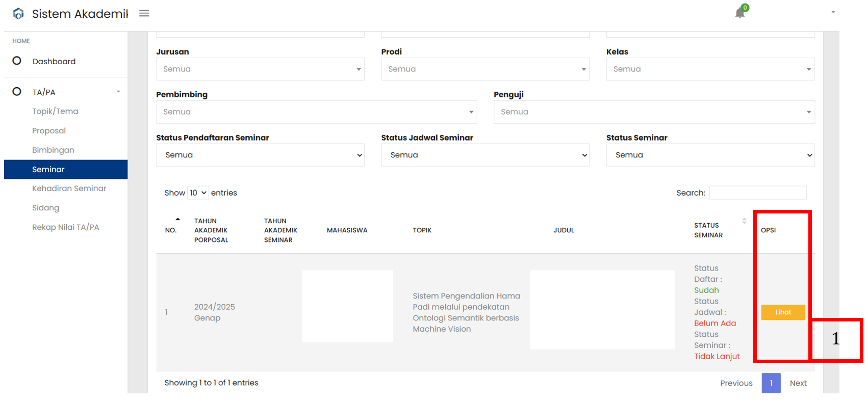Click the Lihat button
The height and width of the screenshot is (404, 868).
[x=783, y=312]
